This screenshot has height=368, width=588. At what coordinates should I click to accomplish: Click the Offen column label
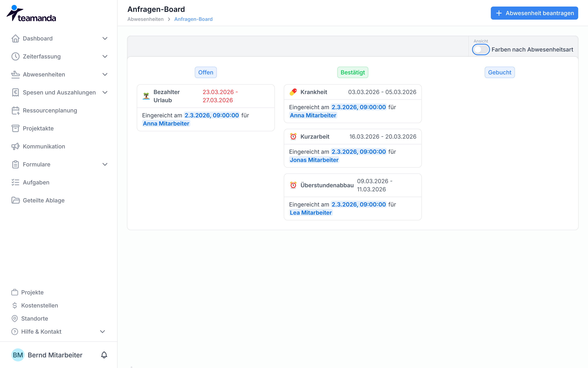pos(206,73)
